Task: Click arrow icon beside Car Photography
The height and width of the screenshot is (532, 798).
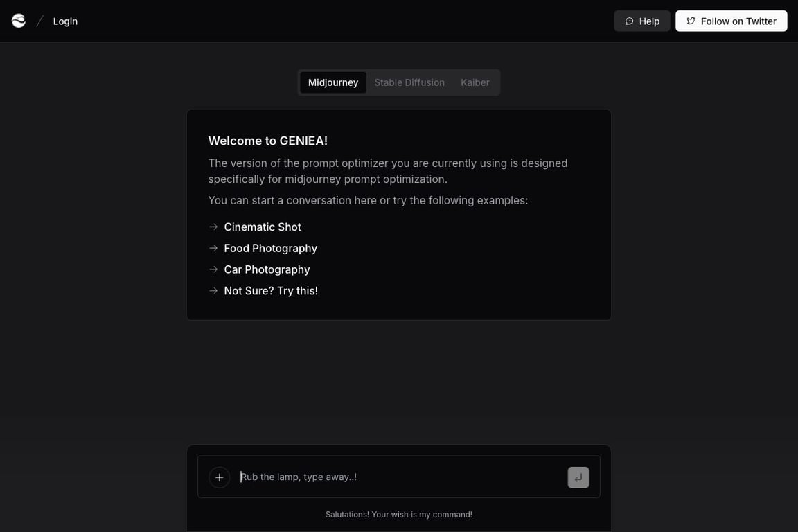Action: point(213,270)
